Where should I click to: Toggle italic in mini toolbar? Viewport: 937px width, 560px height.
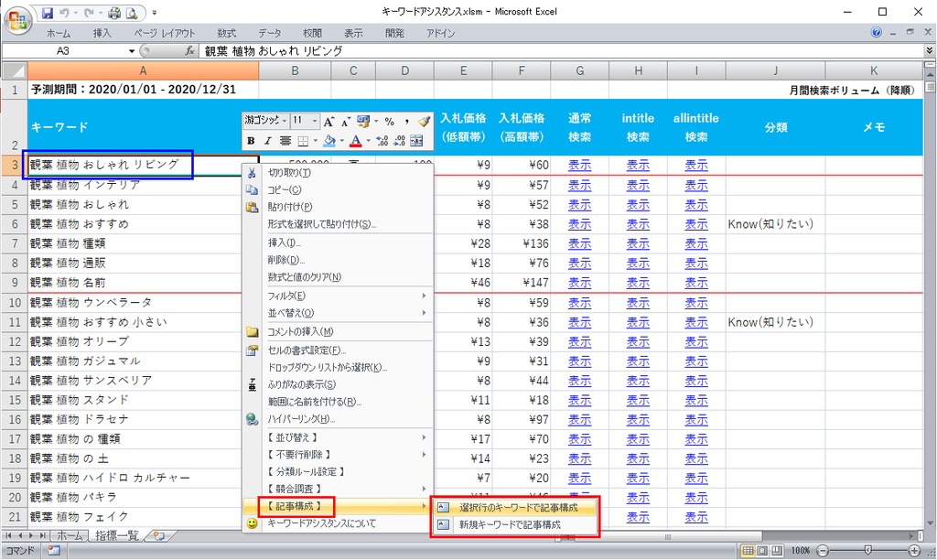click(x=268, y=141)
